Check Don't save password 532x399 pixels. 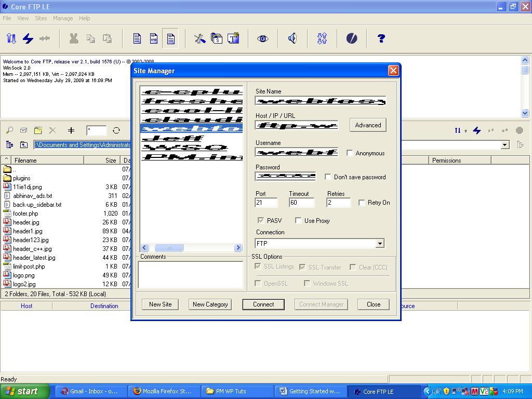pos(328,177)
